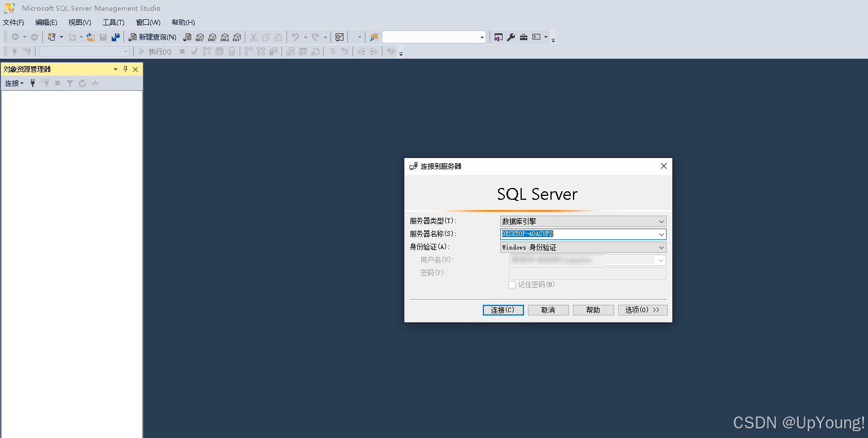Click the MDX query icon

pyautogui.click(x=200, y=37)
